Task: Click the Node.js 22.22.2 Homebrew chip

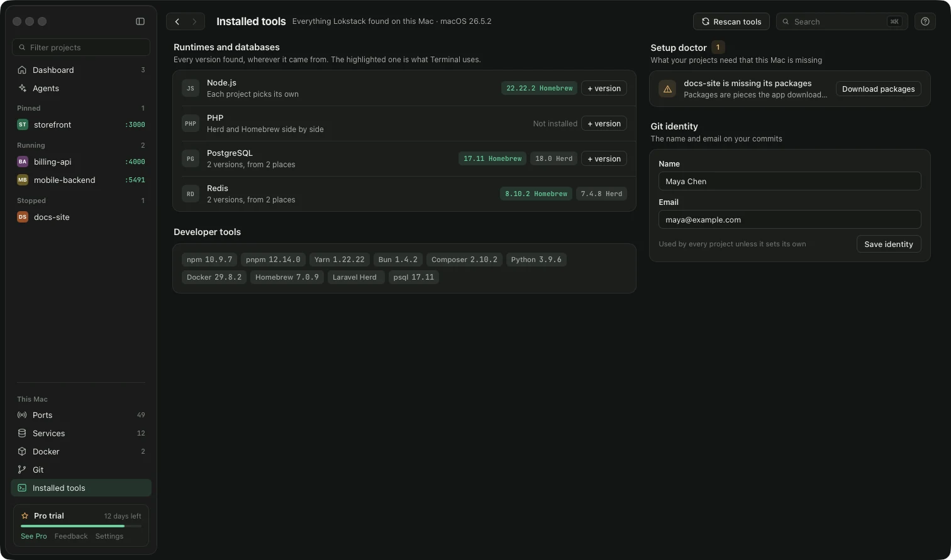Action: [x=539, y=88]
